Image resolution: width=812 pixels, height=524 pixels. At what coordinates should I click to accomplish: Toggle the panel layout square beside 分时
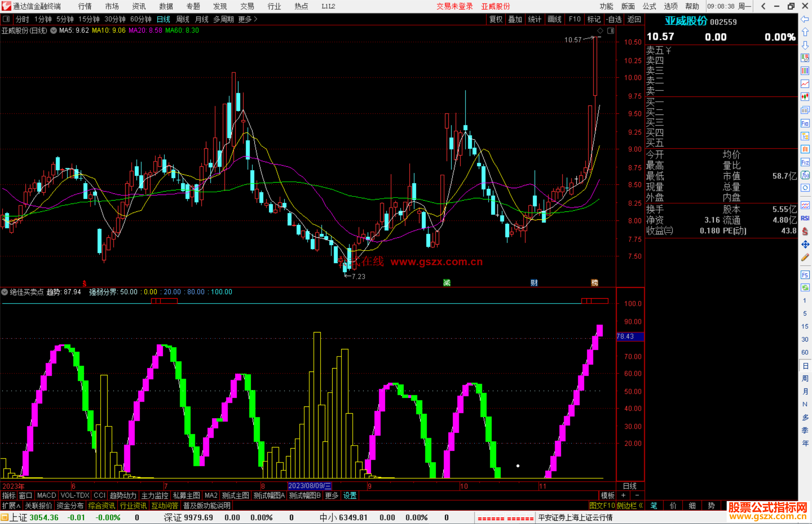pos(6,19)
